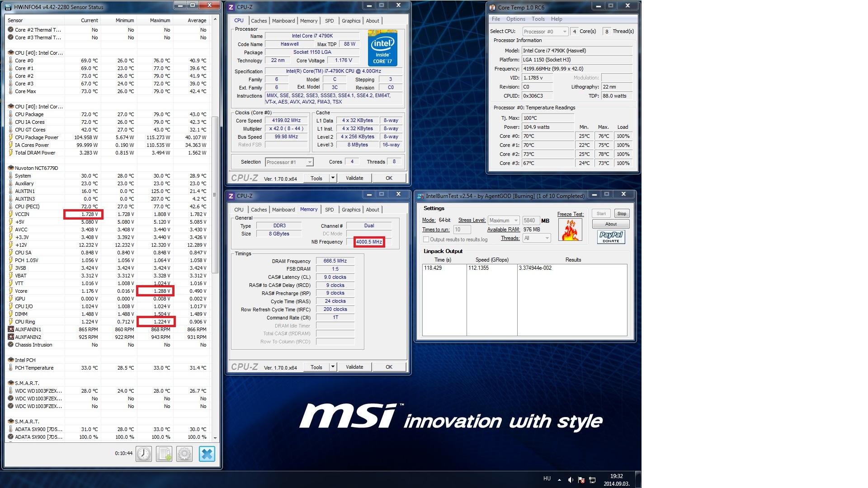868x488 pixels.
Task: Click the Linpack speed value 112.1355
Action: [478, 268]
